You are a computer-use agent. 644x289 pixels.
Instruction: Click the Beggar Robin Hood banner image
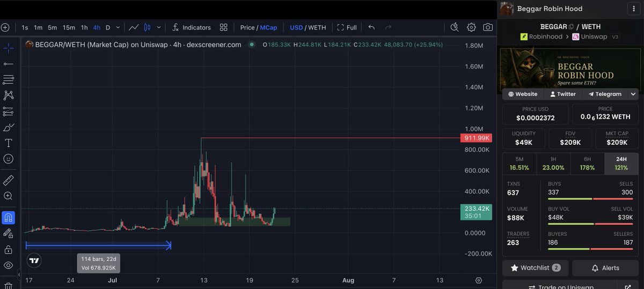(x=570, y=68)
